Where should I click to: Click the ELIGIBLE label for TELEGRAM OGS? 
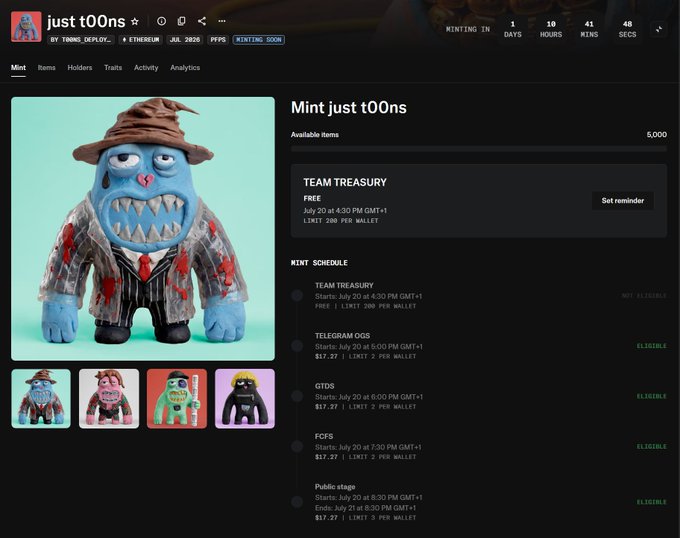pyautogui.click(x=652, y=346)
